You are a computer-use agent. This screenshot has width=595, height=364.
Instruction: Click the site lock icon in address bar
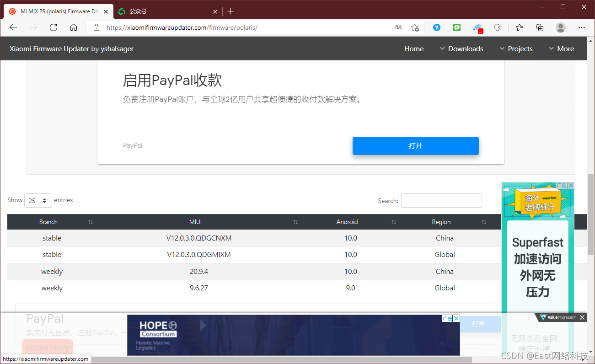[96, 27]
